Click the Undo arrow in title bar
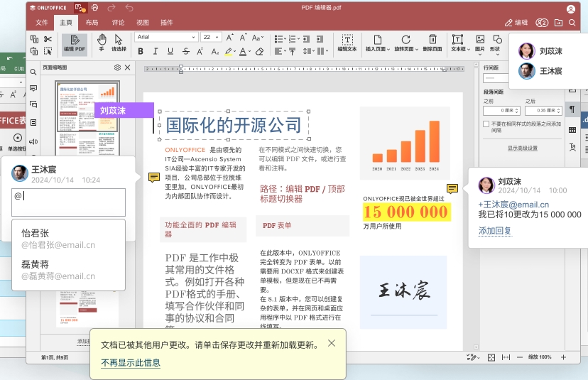The image size is (588, 380). 129,8
